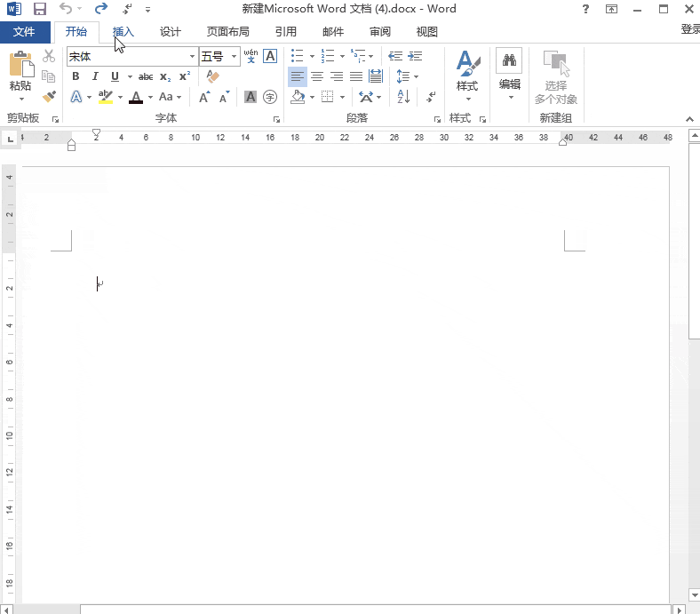Toggle superscript formatting
Viewport: 700px width, 614px height.
pyautogui.click(x=185, y=76)
